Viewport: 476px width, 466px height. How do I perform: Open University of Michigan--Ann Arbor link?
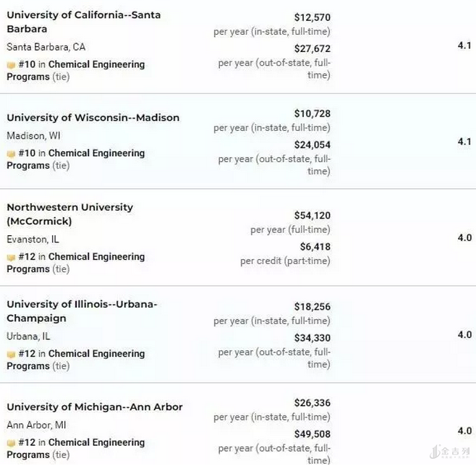[x=94, y=407]
